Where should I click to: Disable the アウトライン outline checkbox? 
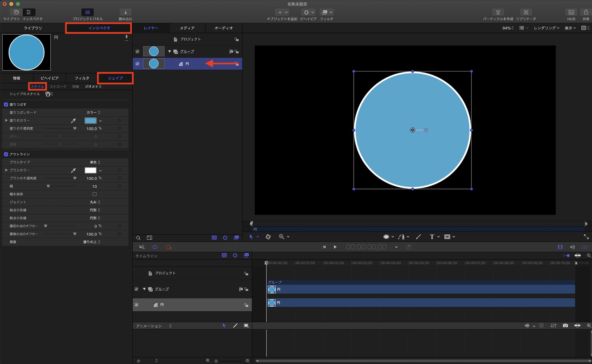6,154
